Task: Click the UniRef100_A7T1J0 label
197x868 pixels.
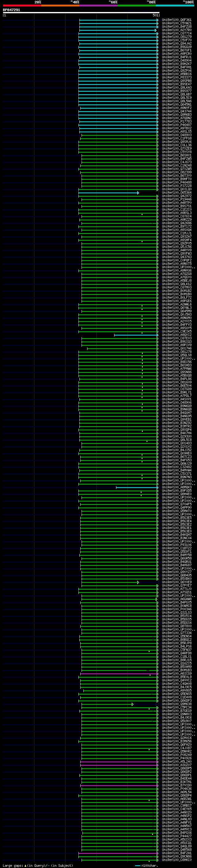Action: click(x=176, y=589)
